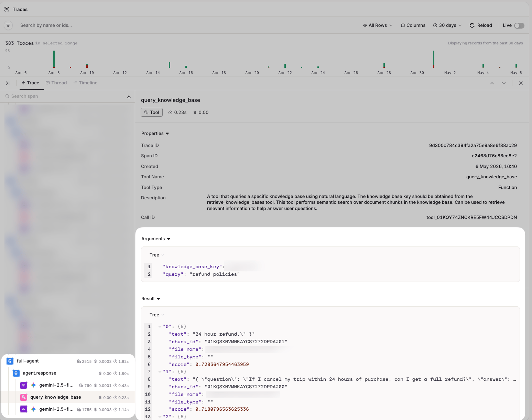Switch to the Trace tab
532x420 pixels.
[x=31, y=83]
